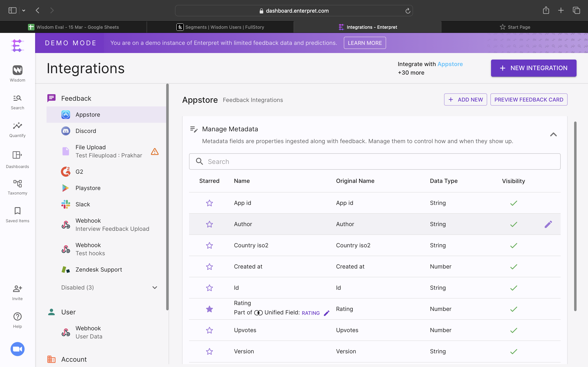Click the Appstore link under Integrate with
588x367 pixels.
(x=450, y=64)
